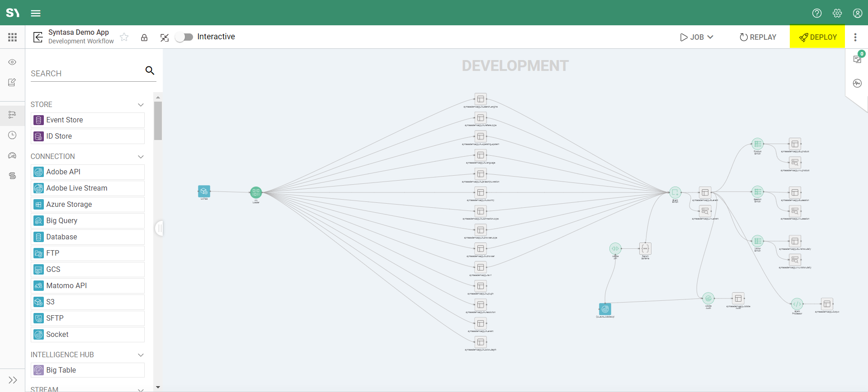Open the activity monitor icon on right
This screenshot has height=392, width=868.
(857, 83)
